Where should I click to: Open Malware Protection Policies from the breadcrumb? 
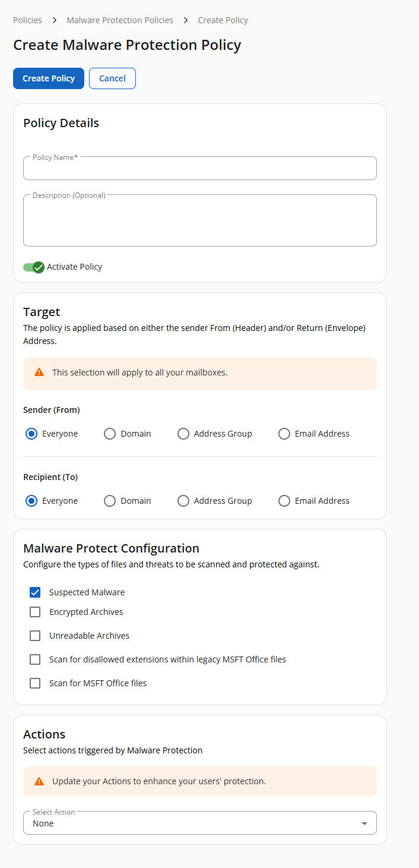[x=119, y=20]
